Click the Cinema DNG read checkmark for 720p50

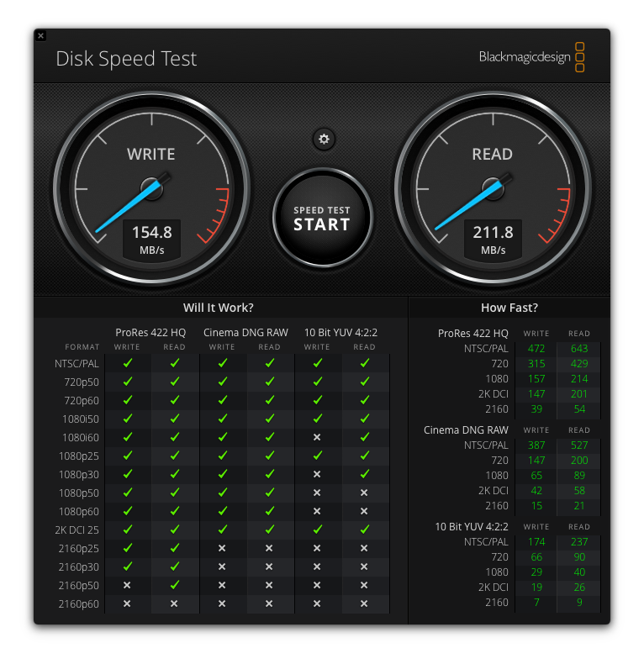coord(270,382)
